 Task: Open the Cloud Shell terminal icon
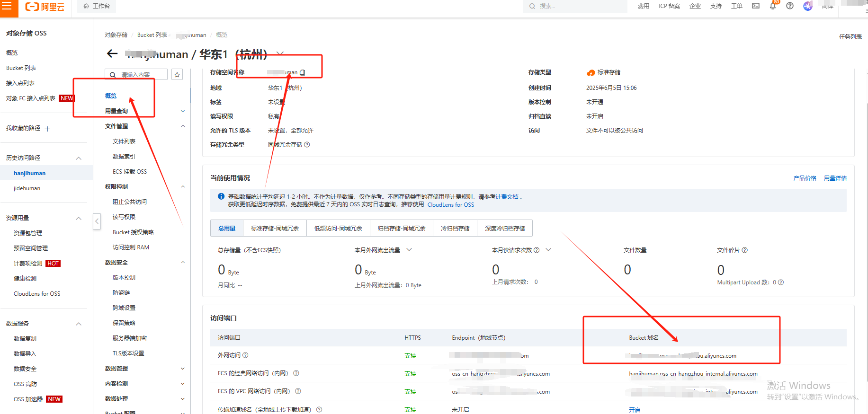[756, 6]
